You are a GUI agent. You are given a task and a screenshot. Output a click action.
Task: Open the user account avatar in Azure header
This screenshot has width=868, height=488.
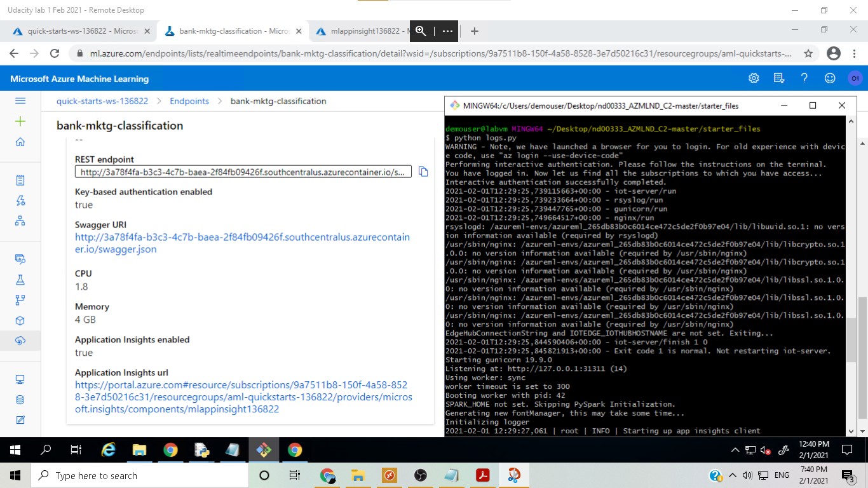[855, 78]
